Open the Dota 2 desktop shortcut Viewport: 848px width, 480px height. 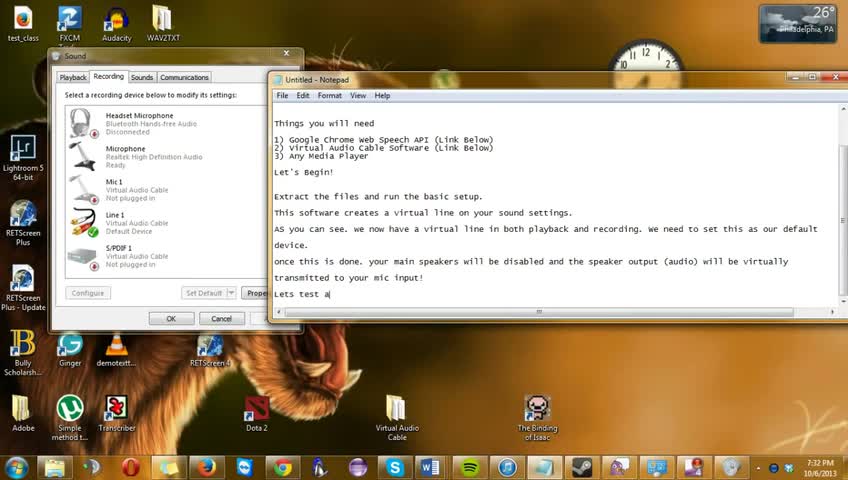256,414
